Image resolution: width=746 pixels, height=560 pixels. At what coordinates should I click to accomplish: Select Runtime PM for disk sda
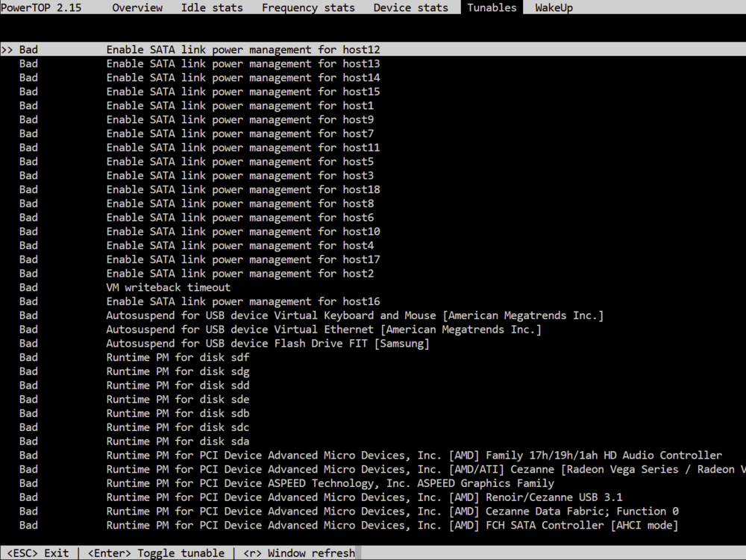(178, 441)
